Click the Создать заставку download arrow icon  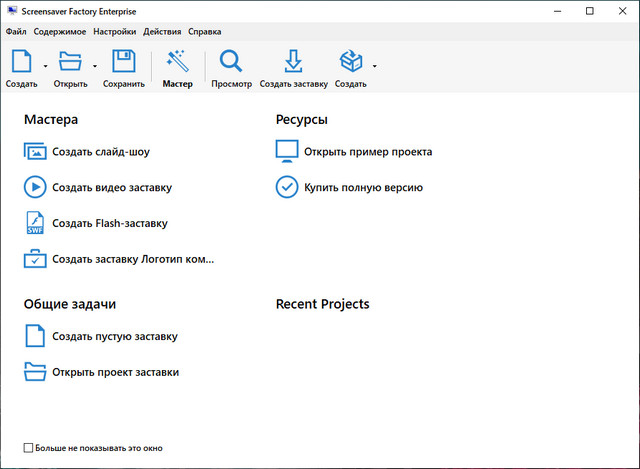pos(293,63)
